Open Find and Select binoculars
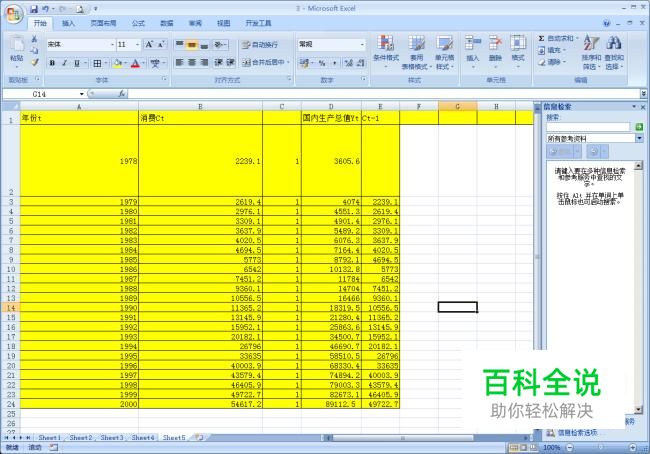Viewport: 650px width, 454px height. [x=614, y=53]
